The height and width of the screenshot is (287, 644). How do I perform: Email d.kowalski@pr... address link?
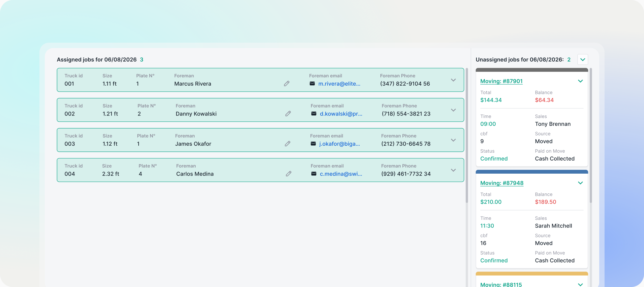(341, 114)
